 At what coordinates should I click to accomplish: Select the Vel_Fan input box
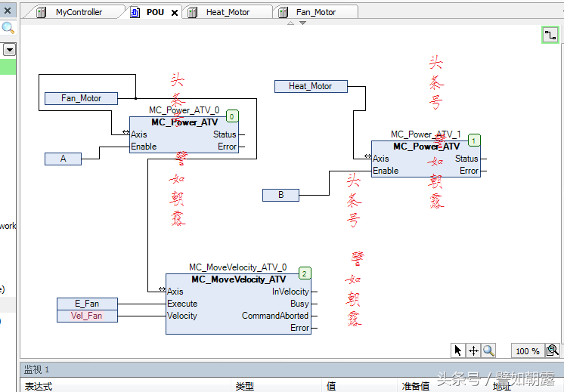tap(87, 316)
